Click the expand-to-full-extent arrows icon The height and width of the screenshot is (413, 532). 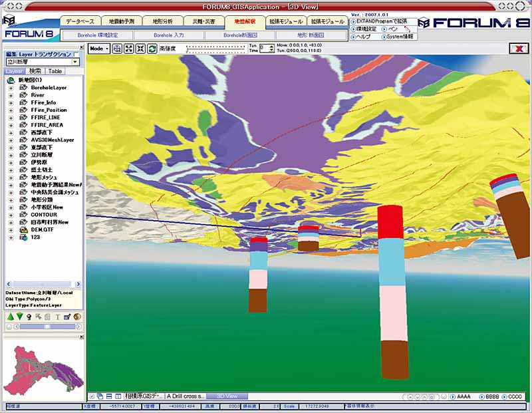coord(129,49)
